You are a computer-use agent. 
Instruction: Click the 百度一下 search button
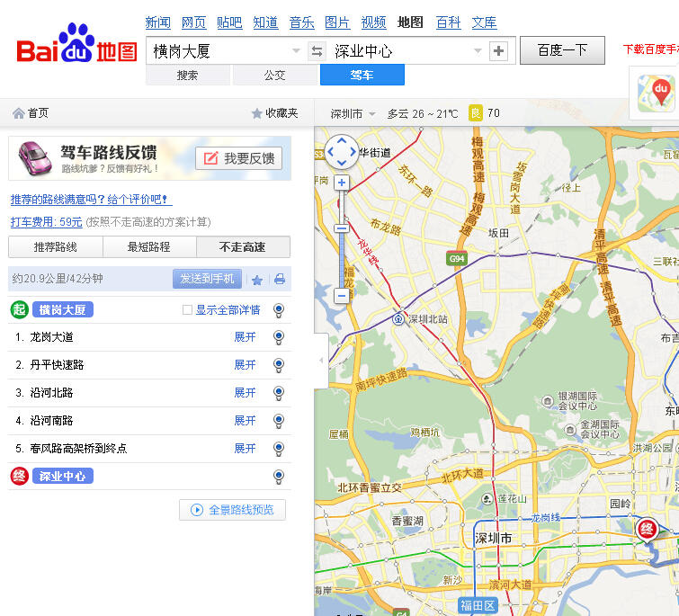(x=562, y=50)
